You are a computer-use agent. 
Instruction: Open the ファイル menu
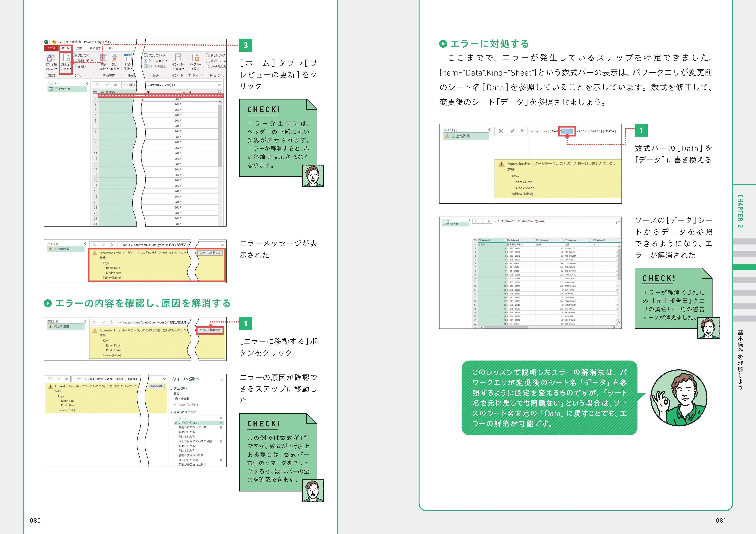click(x=51, y=48)
